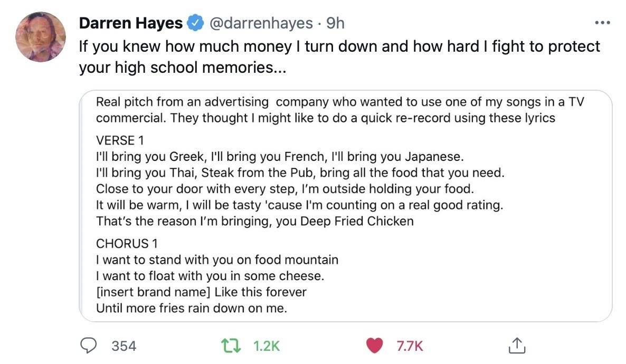Image resolution: width=626 pixels, height=364 pixels.
Task: Toggle the red heart like icon
Action: point(374,345)
